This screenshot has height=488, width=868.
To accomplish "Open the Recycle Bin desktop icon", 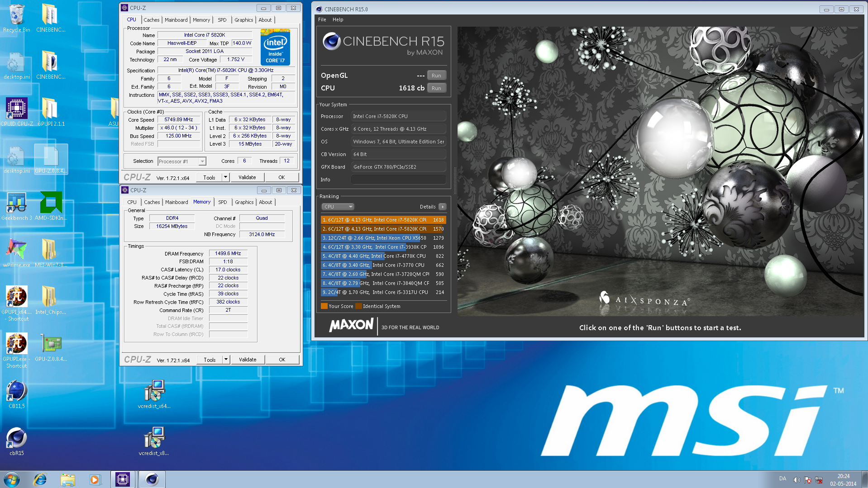I will pos(17,18).
